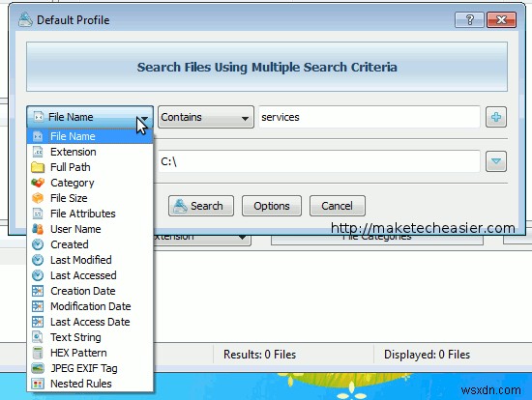Open the Contains operator dropdown
The image size is (532, 400).
coord(206,117)
